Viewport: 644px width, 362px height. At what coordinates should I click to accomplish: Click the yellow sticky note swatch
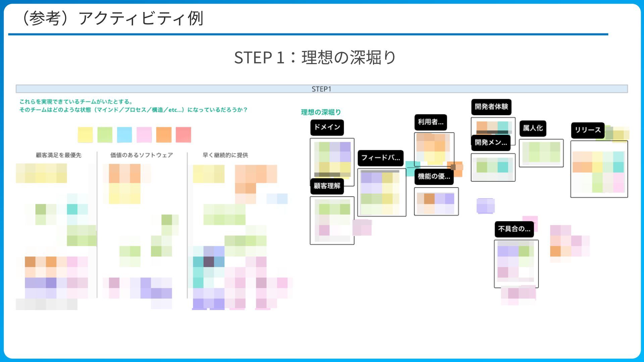pyautogui.click(x=85, y=135)
